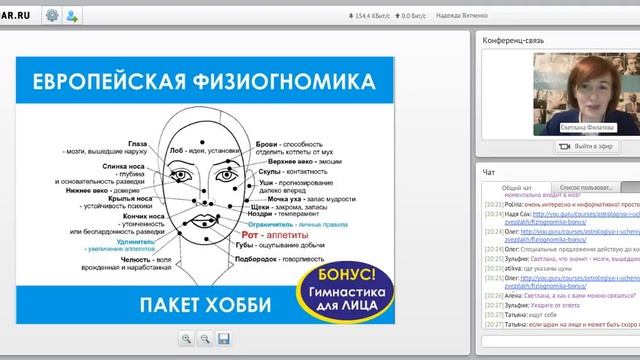Zoom out of the slide
Image resolution: width=640 pixels, height=360 pixels.
coord(205,338)
